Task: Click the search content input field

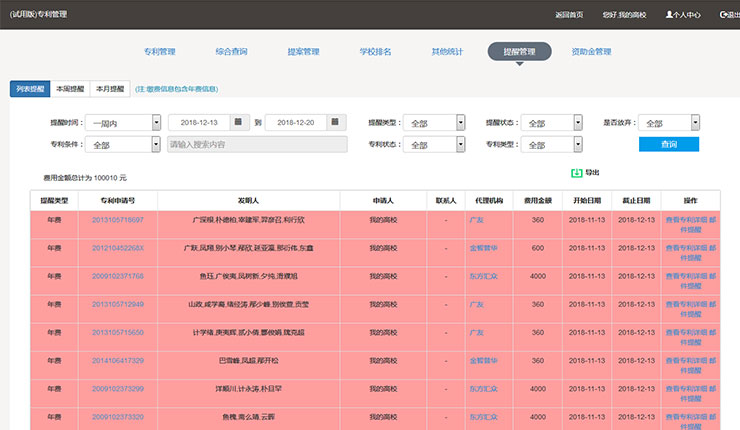Action: coord(257,144)
